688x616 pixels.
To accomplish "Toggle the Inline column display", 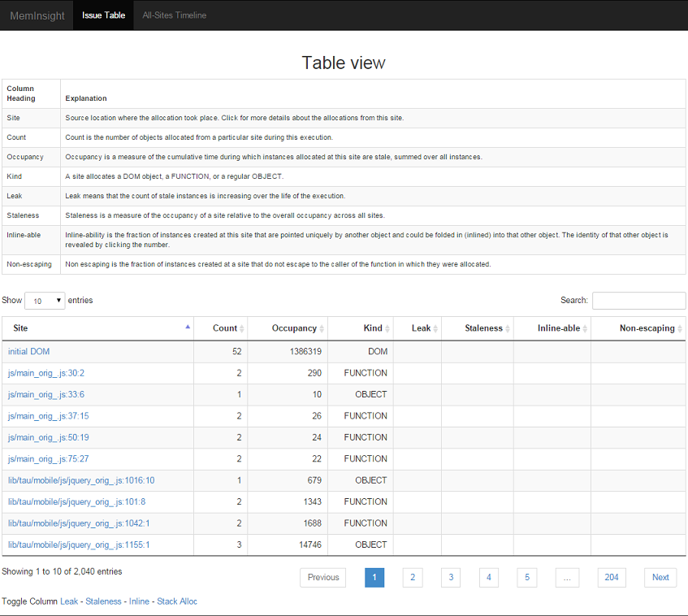I will [138, 601].
